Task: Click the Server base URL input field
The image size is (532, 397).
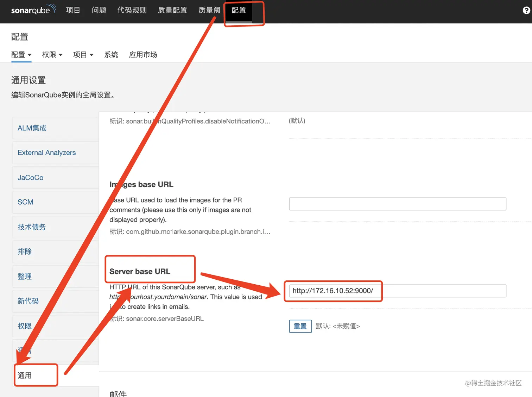Action: (398, 291)
